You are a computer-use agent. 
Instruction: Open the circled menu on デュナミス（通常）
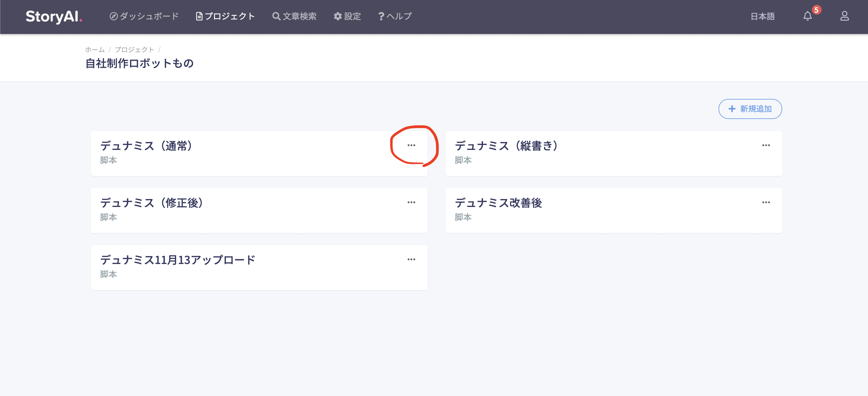(x=412, y=145)
